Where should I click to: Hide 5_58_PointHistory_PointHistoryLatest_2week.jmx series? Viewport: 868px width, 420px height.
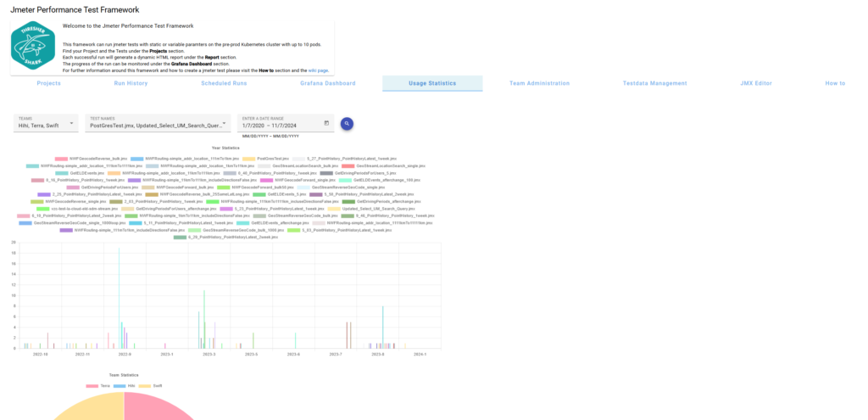361,194
